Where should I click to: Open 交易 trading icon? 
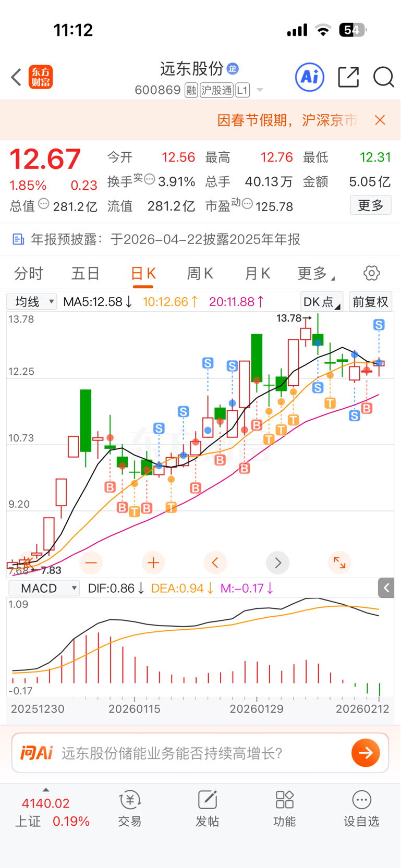[129, 809]
